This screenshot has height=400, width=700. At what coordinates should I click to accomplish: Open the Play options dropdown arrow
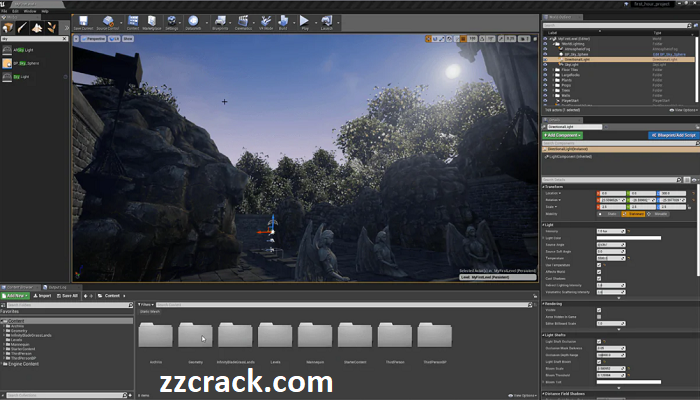coord(315,22)
